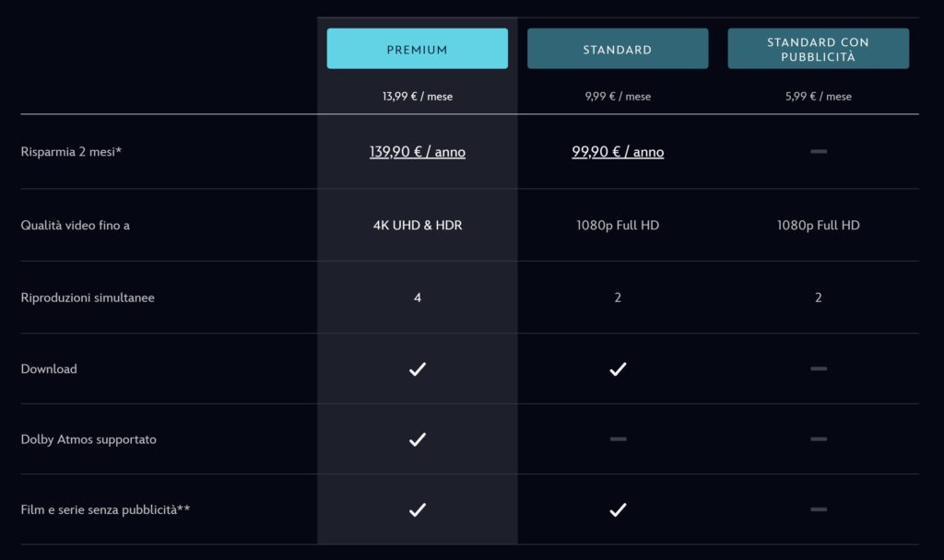Click the Download checkmark in the Premium column
944x560 pixels.
click(x=418, y=369)
